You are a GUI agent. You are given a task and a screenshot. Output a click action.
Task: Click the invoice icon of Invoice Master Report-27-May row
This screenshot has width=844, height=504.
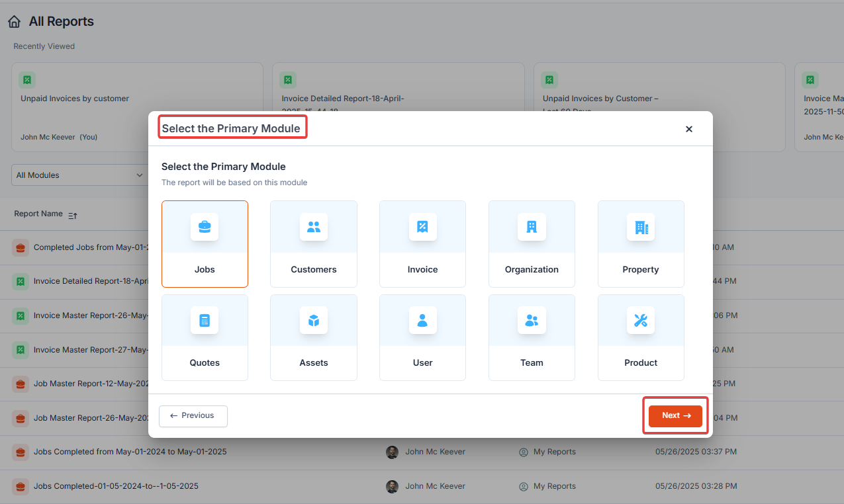21,350
